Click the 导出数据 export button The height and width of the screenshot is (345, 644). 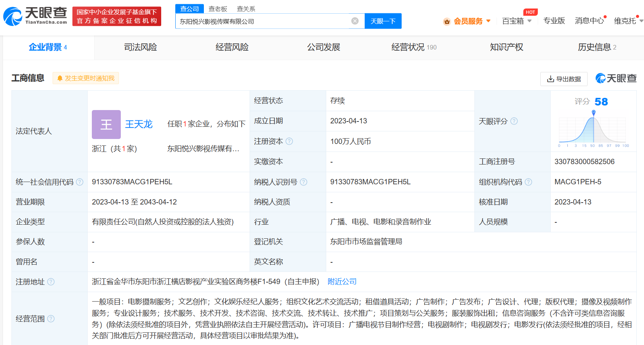[x=564, y=79]
